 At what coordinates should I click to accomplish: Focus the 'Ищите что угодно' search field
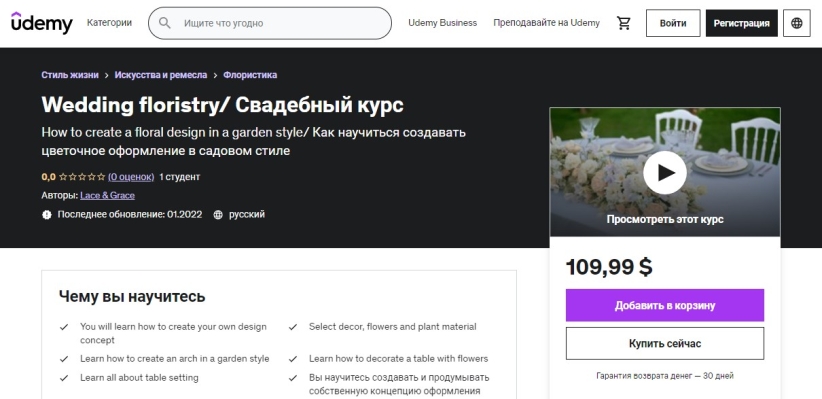[x=270, y=23]
